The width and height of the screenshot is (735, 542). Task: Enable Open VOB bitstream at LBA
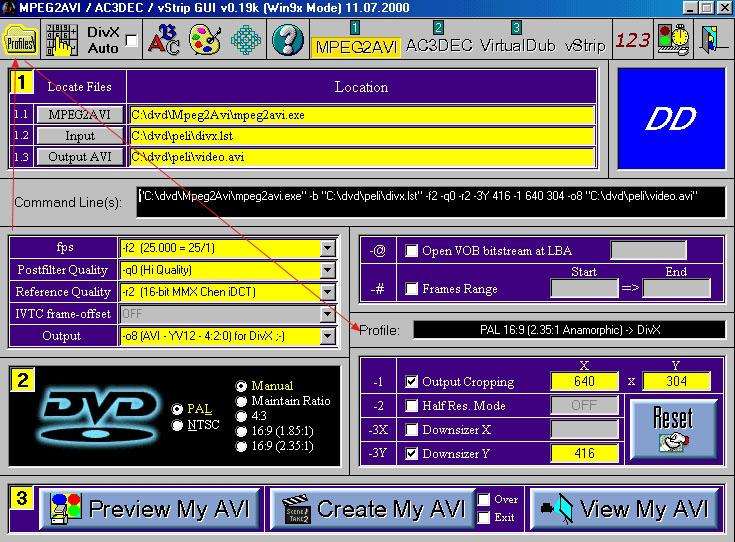point(411,251)
